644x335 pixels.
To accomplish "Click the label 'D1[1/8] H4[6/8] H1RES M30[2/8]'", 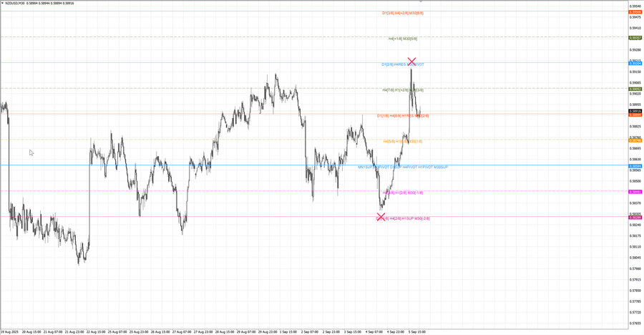I will point(402,116).
